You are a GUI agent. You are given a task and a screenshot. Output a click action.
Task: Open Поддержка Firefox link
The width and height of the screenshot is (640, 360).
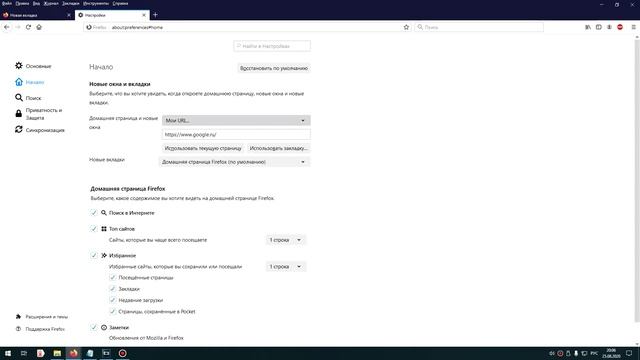tap(40, 329)
